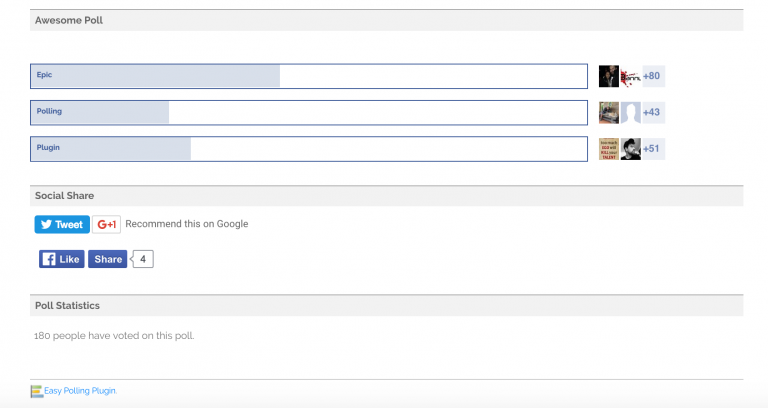
Task: Click the Twitter Tweet button
Action: (62, 224)
